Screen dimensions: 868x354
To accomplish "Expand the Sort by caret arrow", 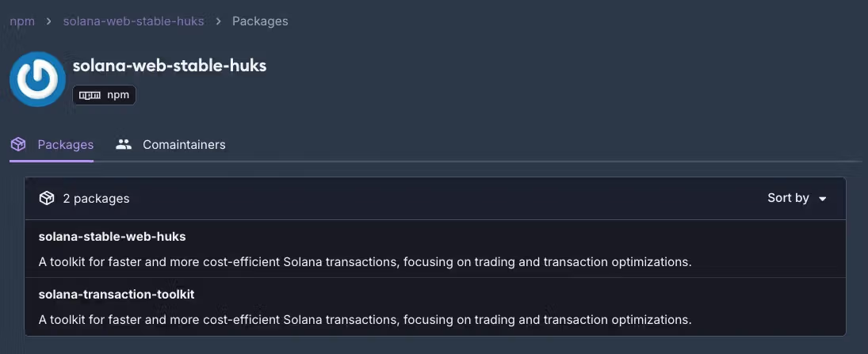I will tap(823, 199).
